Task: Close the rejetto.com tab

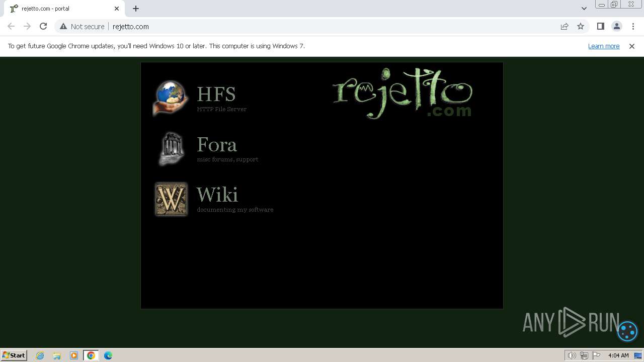Action: point(117,9)
